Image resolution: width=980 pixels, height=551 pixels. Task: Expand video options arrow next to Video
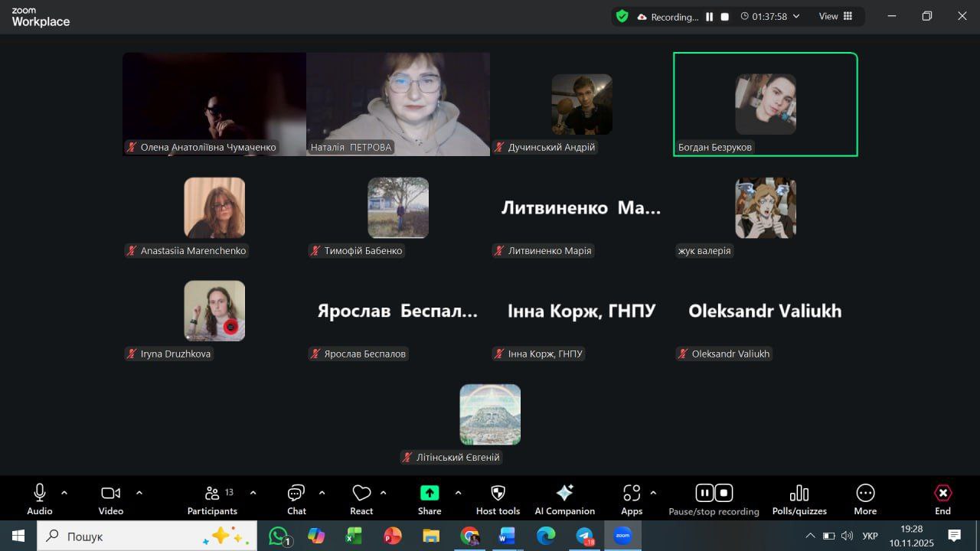(139, 493)
